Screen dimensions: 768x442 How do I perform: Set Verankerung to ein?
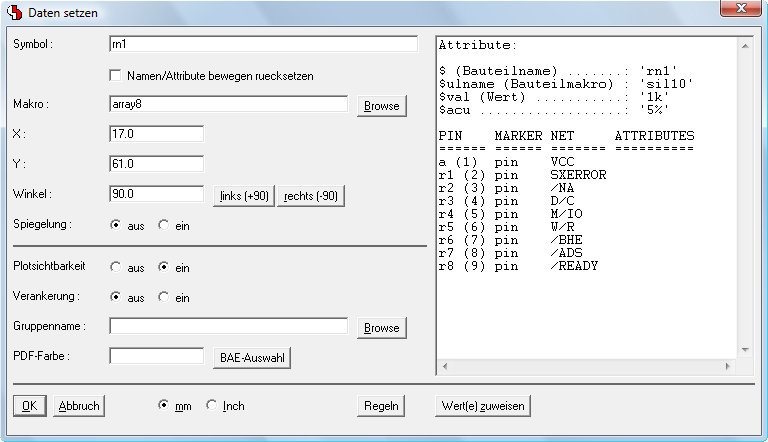165,297
